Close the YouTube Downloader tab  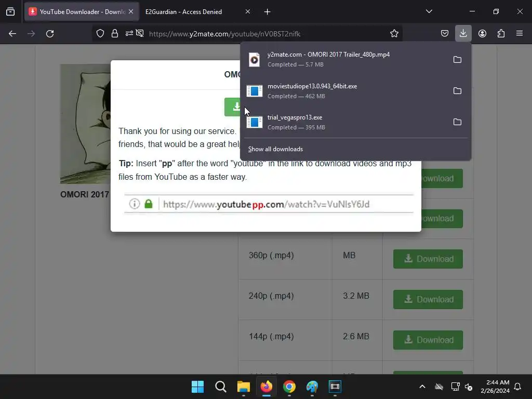click(x=131, y=11)
